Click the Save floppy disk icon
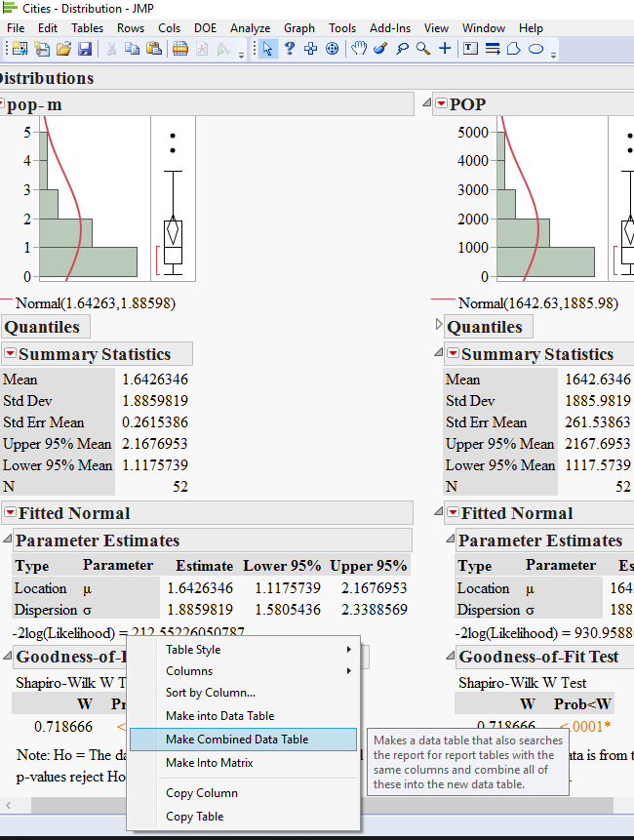Image resolution: width=634 pixels, height=840 pixels. pyautogui.click(x=85, y=49)
